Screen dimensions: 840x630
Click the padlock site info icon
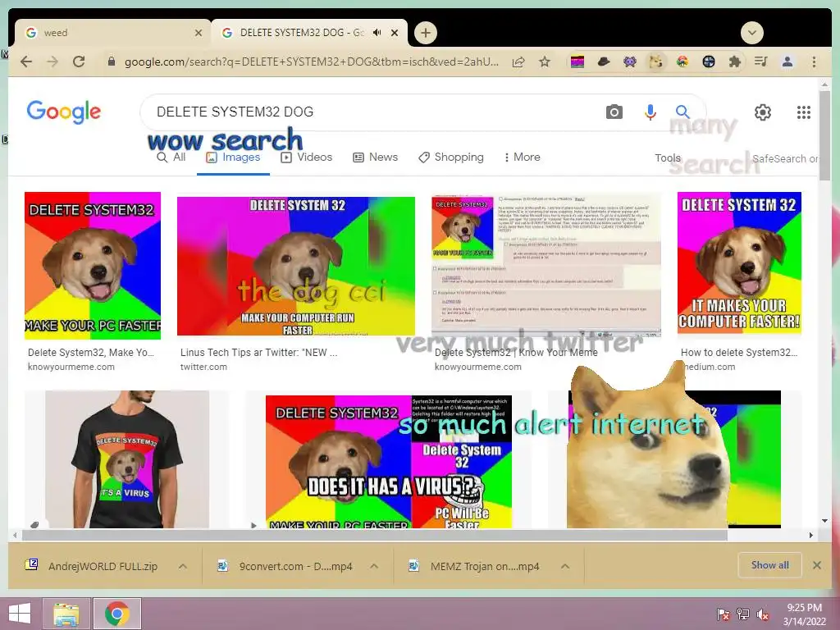[x=112, y=62]
